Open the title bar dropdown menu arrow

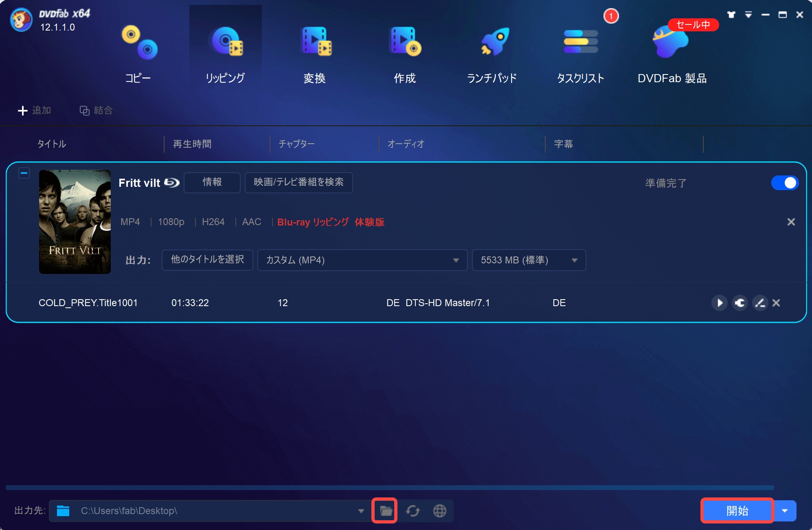748,15
